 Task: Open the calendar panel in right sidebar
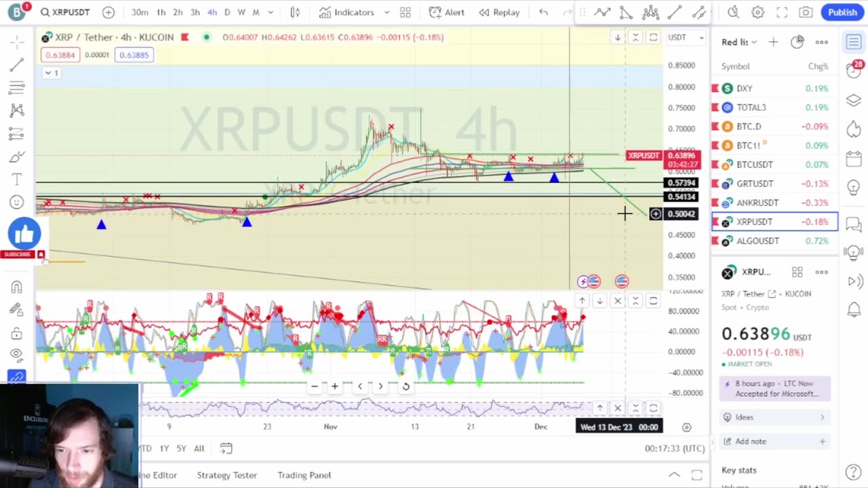click(x=854, y=159)
